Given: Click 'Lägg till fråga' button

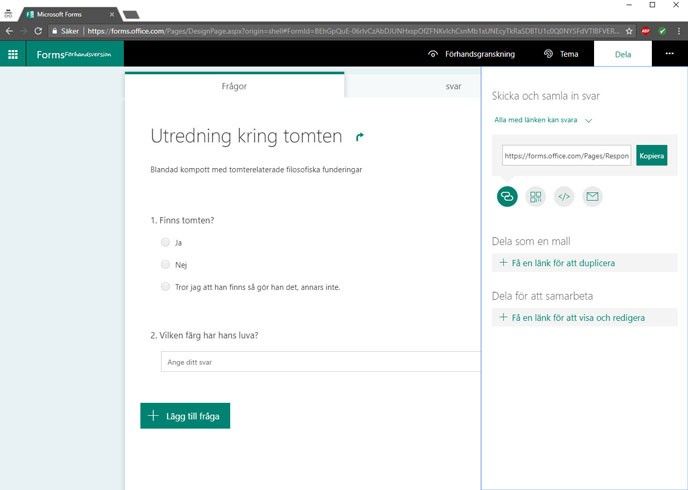Looking at the screenshot, I should [x=185, y=415].
